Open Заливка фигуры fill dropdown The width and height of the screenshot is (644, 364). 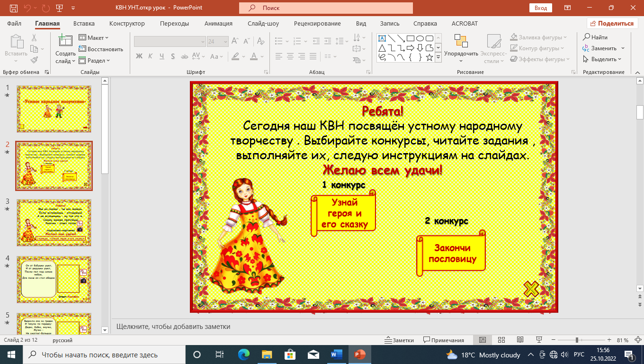[x=538, y=37]
